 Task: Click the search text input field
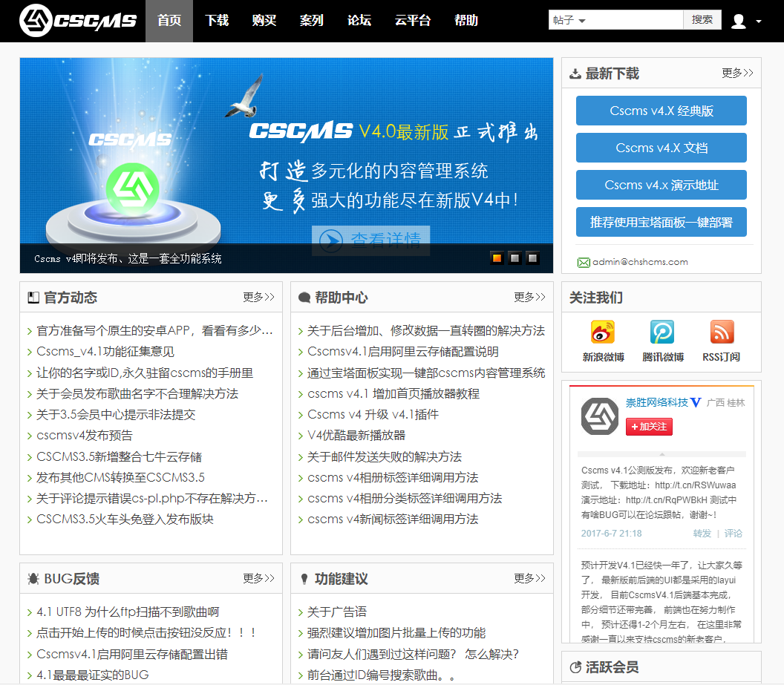636,20
